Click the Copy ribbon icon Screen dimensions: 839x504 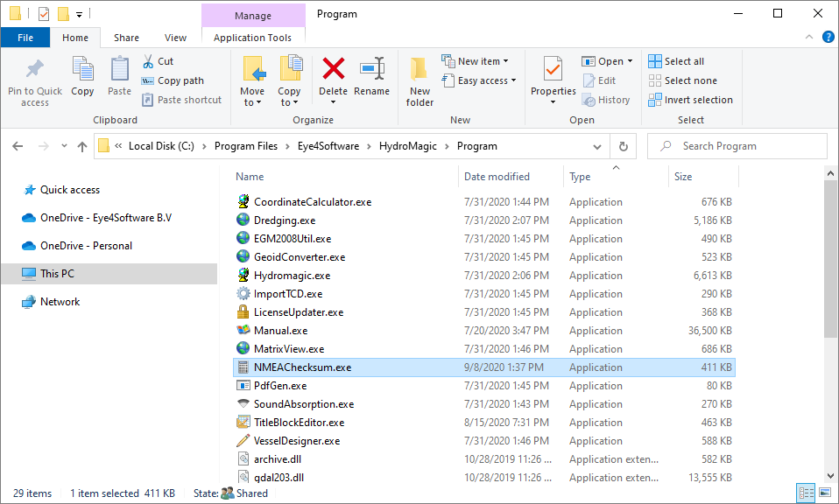[82, 69]
